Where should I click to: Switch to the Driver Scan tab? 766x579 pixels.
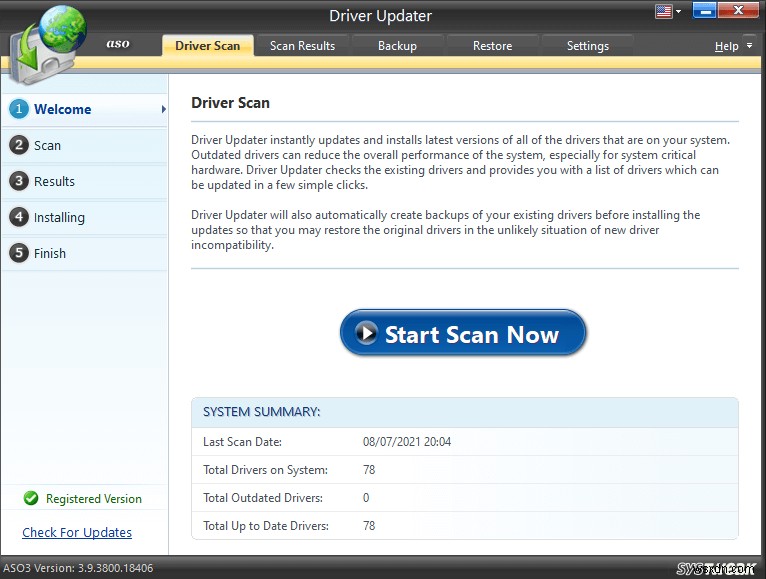pyautogui.click(x=208, y=45)
